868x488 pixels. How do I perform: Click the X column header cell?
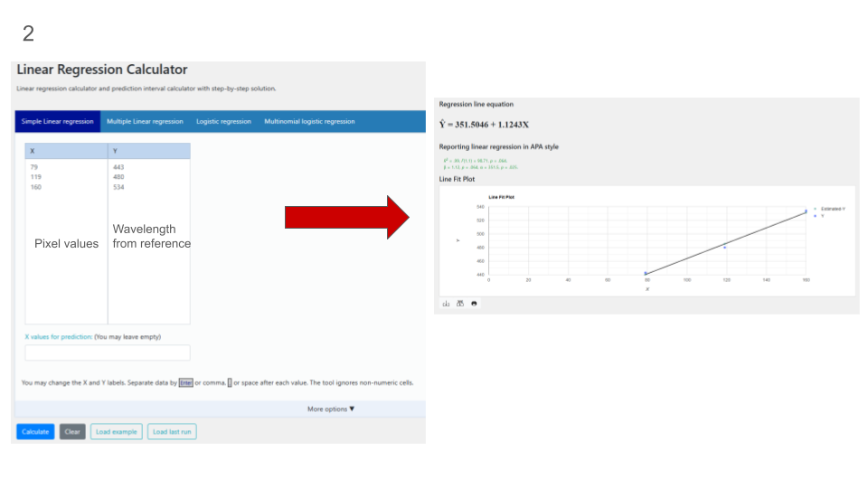click(66, 151)
